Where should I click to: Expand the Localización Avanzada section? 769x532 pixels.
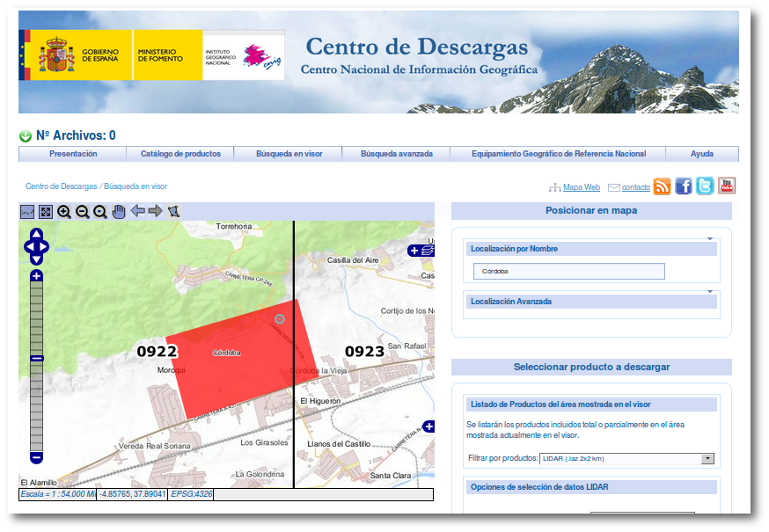[x=709, y=292]
